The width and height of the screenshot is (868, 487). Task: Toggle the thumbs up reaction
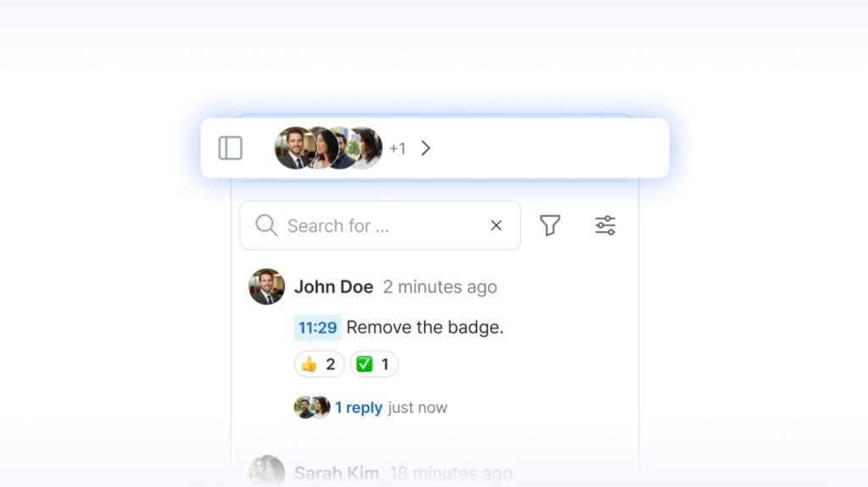[320, 364]
